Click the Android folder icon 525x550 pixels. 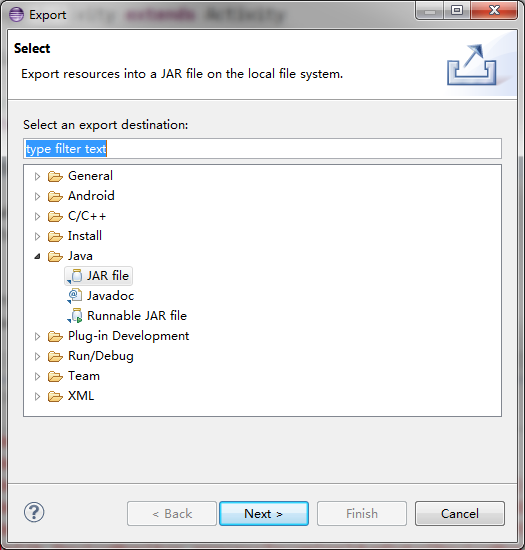coord(55,196)
